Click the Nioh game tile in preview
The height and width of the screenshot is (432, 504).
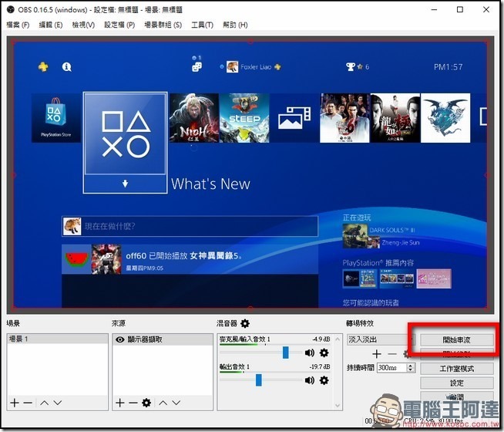click(194, 118)
